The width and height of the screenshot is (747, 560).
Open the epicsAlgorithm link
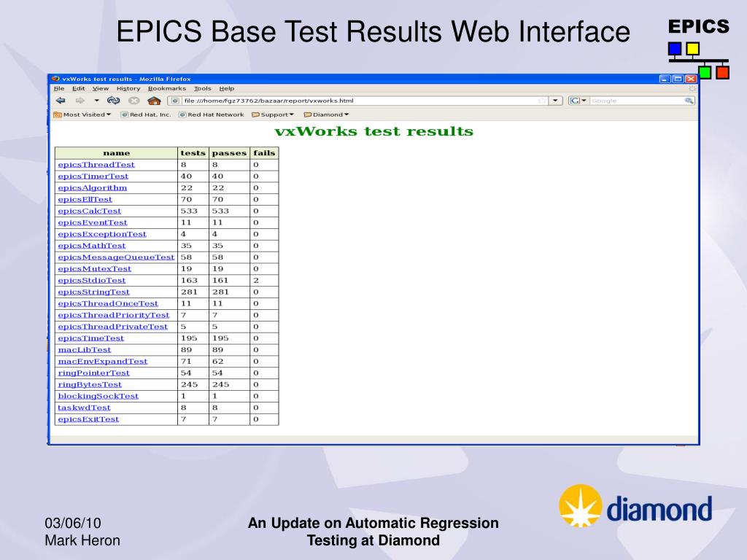[x=93, y=187]
